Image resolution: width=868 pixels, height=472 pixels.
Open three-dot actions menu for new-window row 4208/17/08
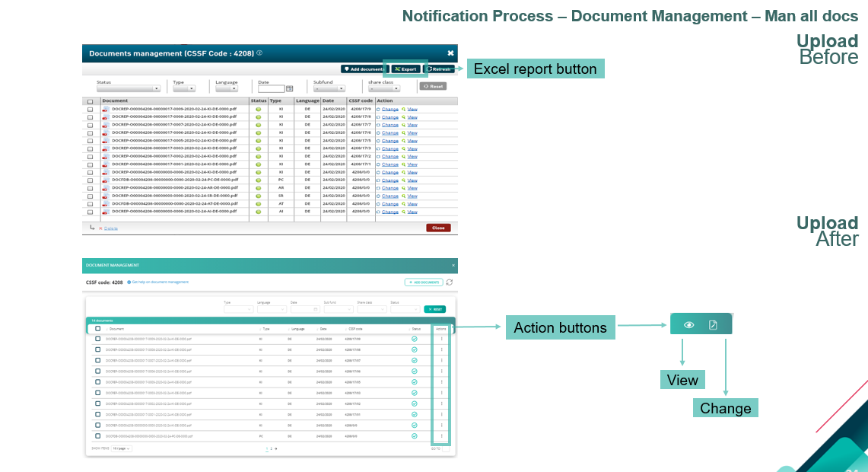pyautogui.click(x=442, y=349)
